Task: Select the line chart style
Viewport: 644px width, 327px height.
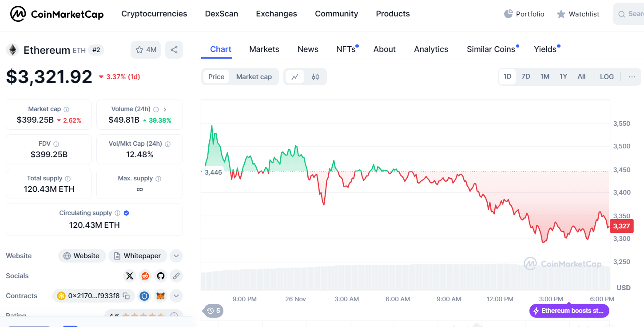Action: point(295,77)
